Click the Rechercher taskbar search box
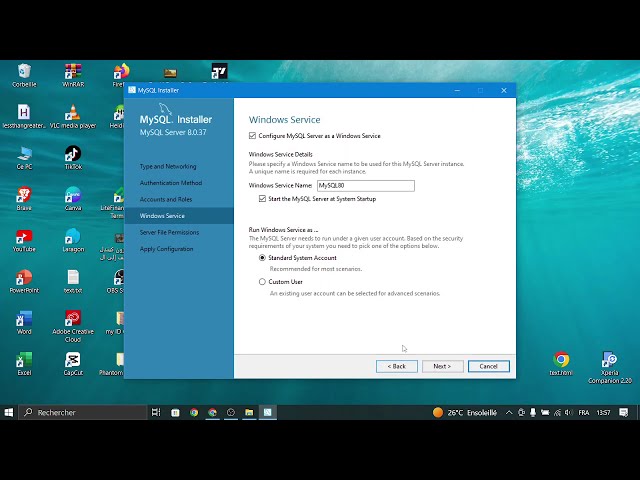This screenshot has height=480, width=640. tap(82, 413)
